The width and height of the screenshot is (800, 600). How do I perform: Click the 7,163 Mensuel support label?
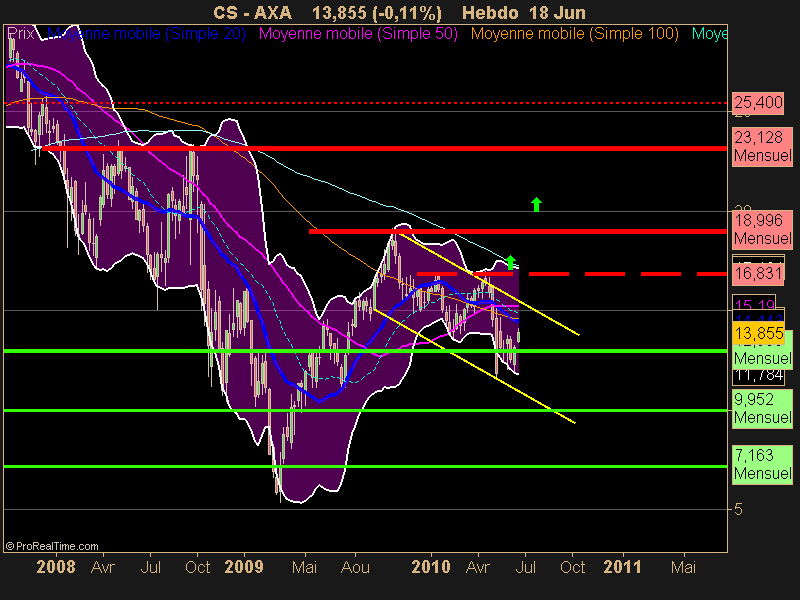(x=763, y=464)
